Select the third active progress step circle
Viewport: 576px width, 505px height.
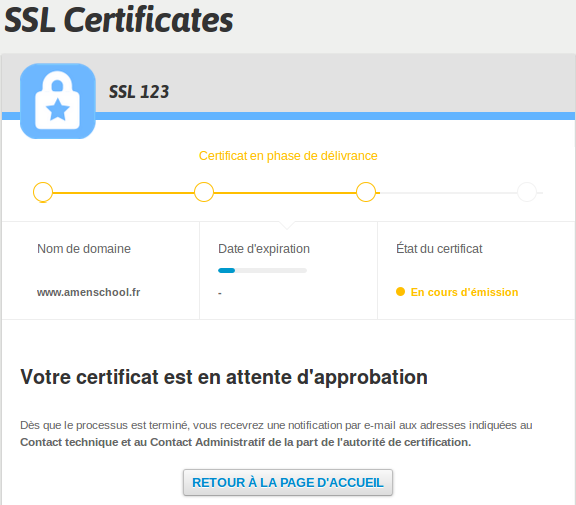[366, 192]
